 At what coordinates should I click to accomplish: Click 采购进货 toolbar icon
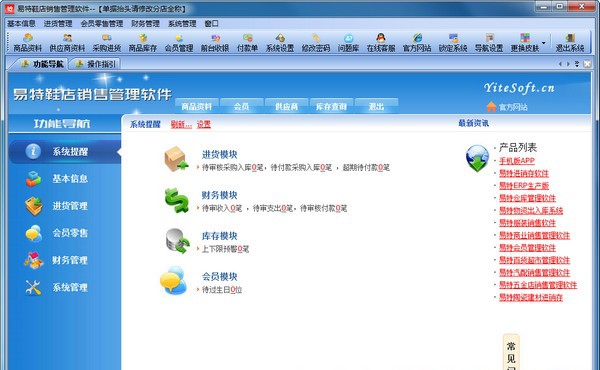pos(107,42)
